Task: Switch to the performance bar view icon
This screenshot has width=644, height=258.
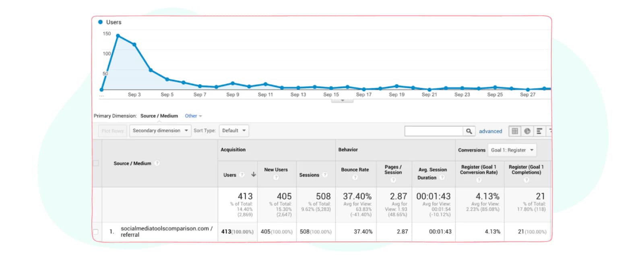Action: pyautogui.click(x=539, y=131)
